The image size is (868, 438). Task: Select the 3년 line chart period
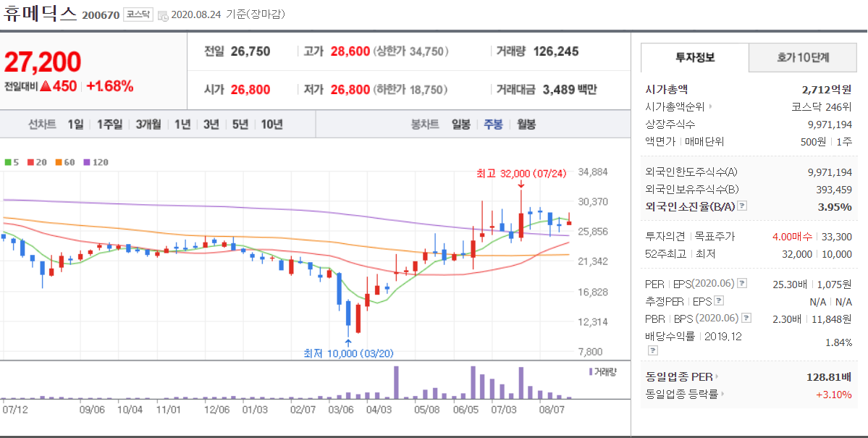click(x=211, y=125)
